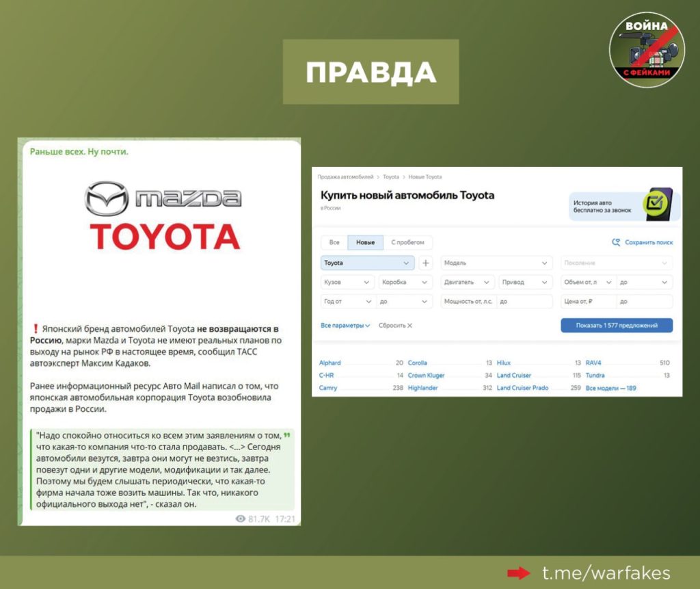The height and width of the screenshot is (589, 700).
Task: Open the Поколение dropdown
Action: point(617,263)
